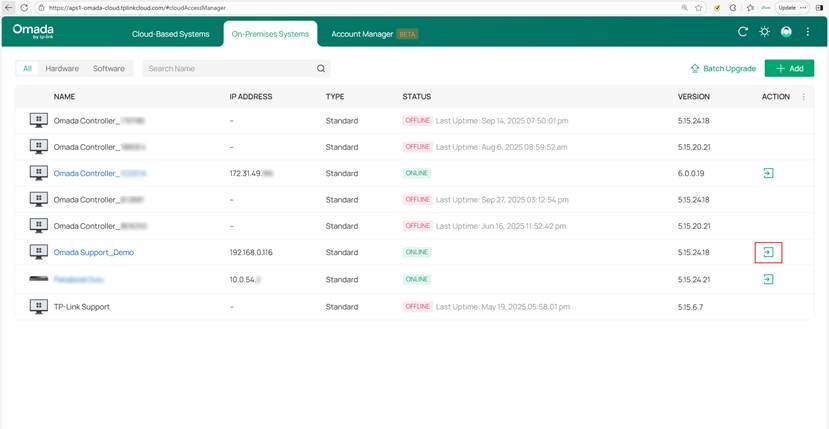The image size is (829, 429).
Task: Launch the controller running version 5.15.24.21
Action: click(x=768, y=279)
